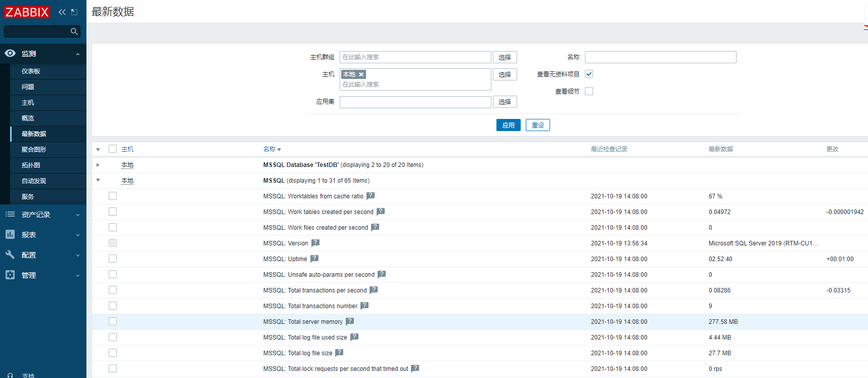The width and height of the screenshot is (868, 378).
Task: Open help icon for Worktables from cache ratio
Action: click(x=371, y=196)
